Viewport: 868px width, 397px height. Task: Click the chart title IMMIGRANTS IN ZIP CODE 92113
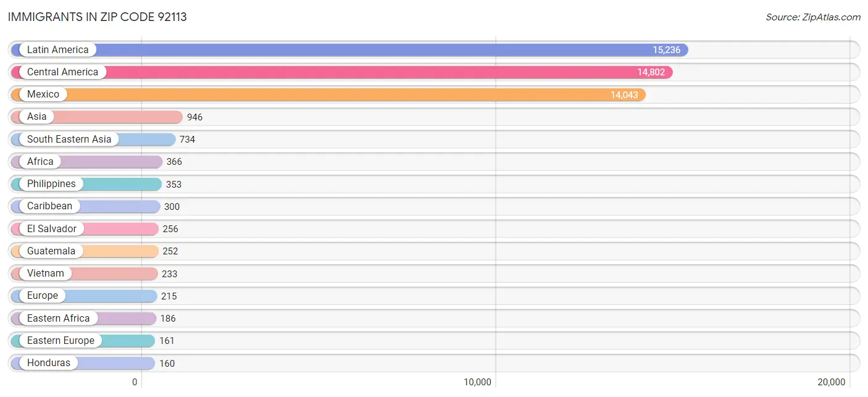tap(97, 17)
